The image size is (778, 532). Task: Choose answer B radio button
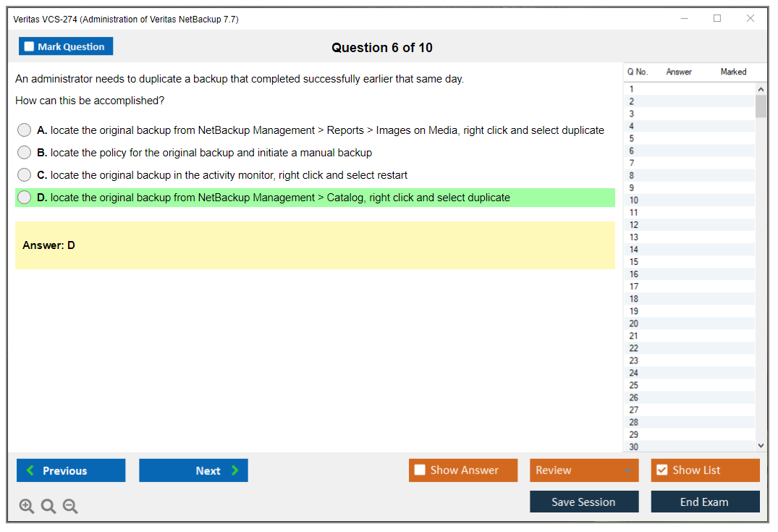(x=25, y=153)
